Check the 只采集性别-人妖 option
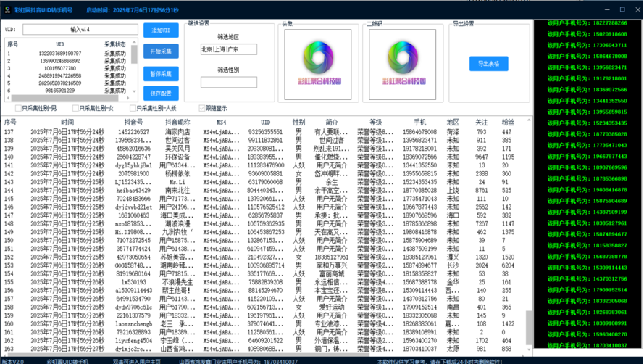 [133, 108]
